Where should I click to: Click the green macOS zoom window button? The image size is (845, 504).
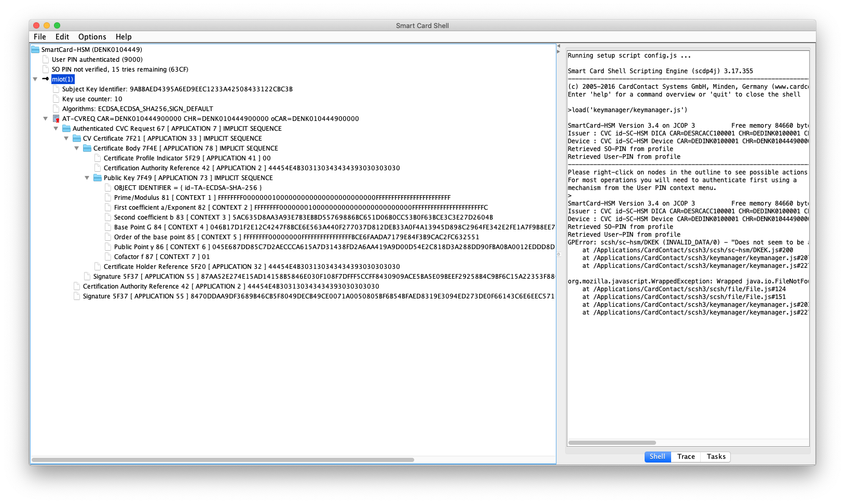point(57,25)
